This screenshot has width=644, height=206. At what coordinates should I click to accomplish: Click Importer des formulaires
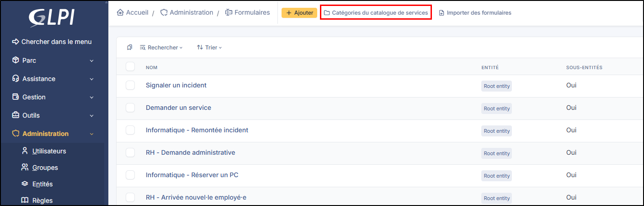click(x=475, y=13)
